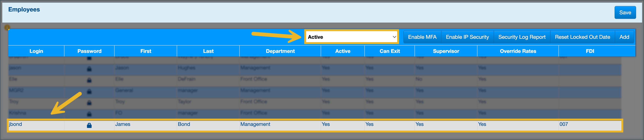Click the lock icon in Krishna's row
This screenshot has height=140, width=644.
tap(89, 114)
